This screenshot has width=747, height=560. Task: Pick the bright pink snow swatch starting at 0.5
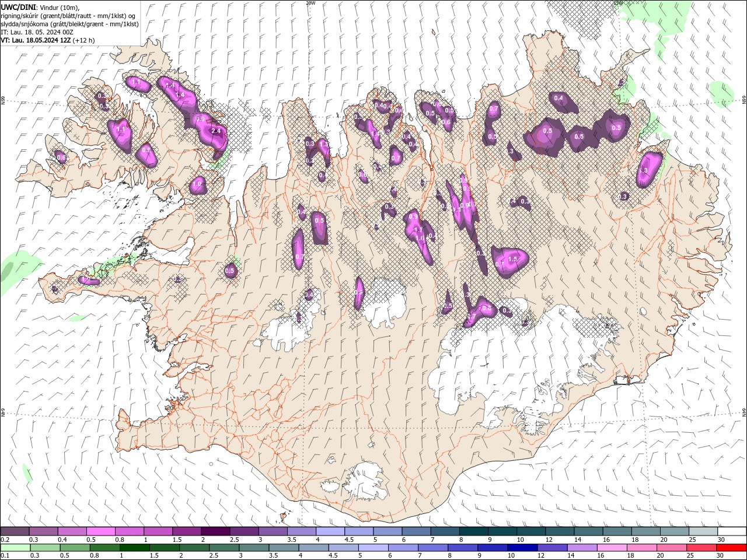click(100, 531)
